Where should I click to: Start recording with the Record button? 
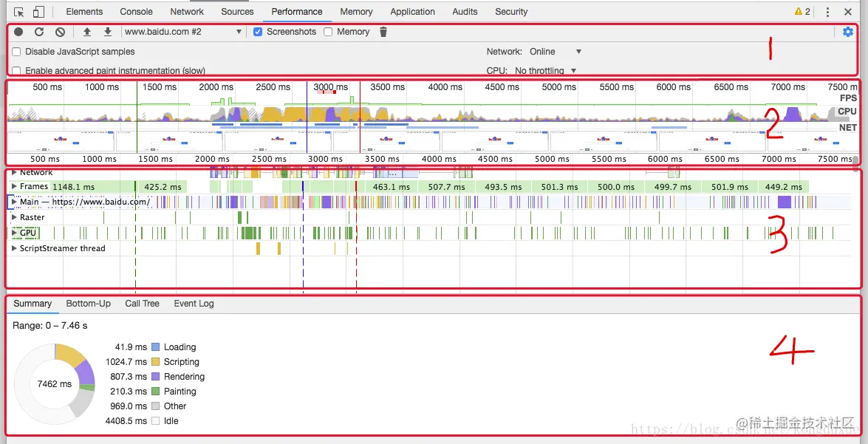(x=18, y=32)
